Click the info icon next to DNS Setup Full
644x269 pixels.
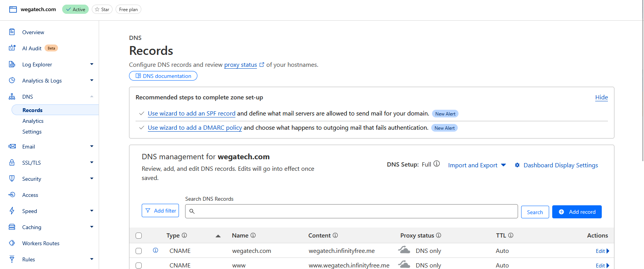437,164
